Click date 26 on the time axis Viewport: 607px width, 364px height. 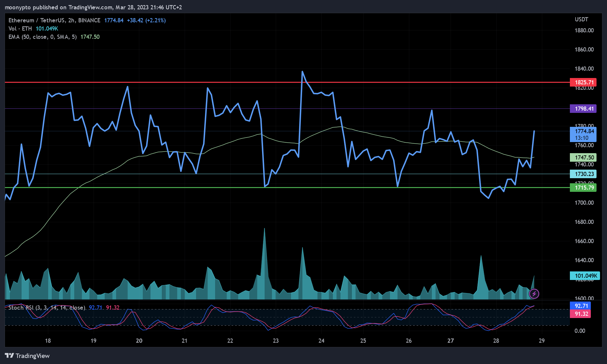[x=409, y=341]
